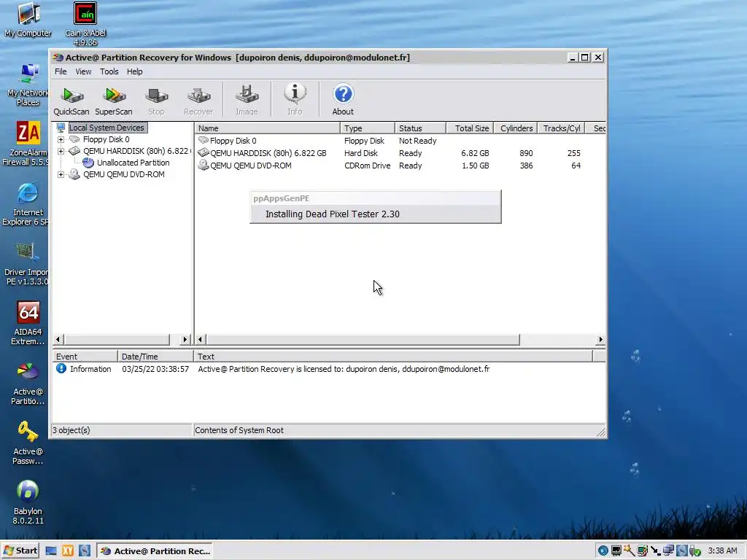Expand the Floppy Disk 0 tree node
This screenshot has height=560, width=747.
(61, 139)
